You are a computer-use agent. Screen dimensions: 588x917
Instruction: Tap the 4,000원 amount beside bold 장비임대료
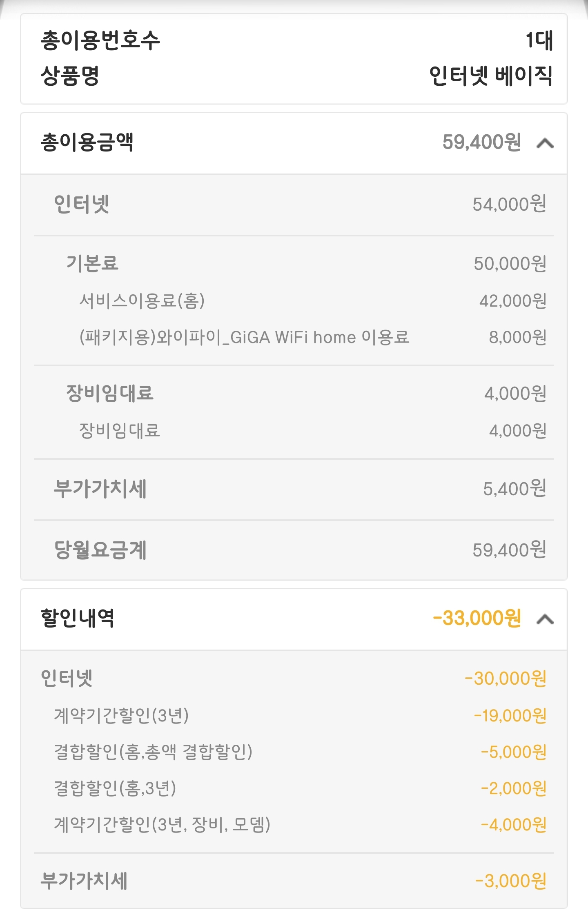tap(515, 394)
